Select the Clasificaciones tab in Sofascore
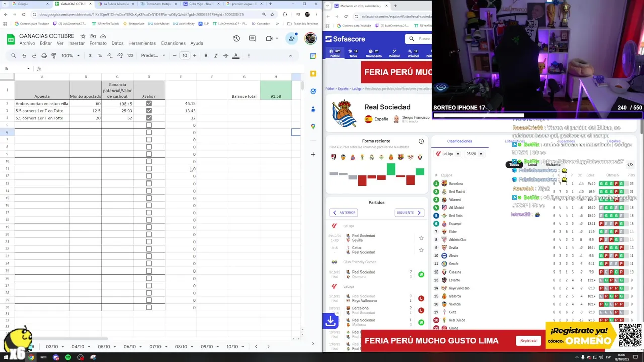The width and height of the screenshot is (644, 362). (x=460, y=141)
